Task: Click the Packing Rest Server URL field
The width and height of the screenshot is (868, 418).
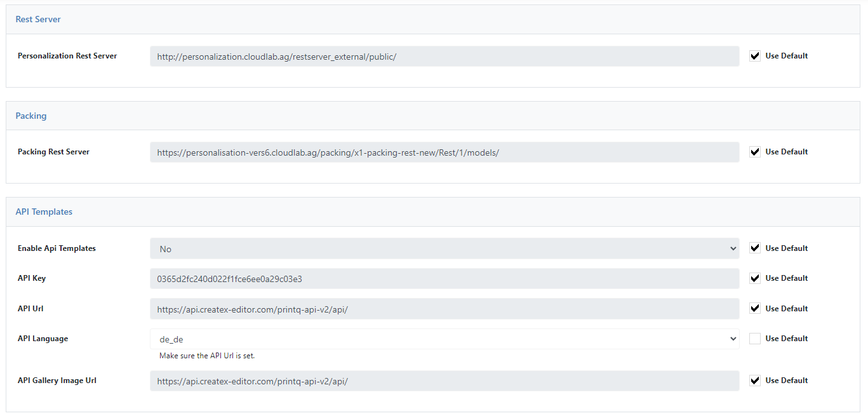Action: click(x=444, y=152)
